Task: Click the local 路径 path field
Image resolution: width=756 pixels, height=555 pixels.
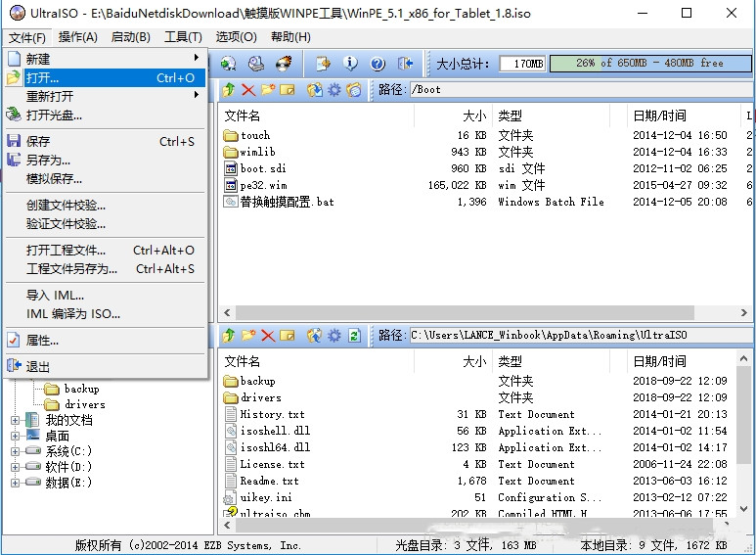Action: pos(581,335)
